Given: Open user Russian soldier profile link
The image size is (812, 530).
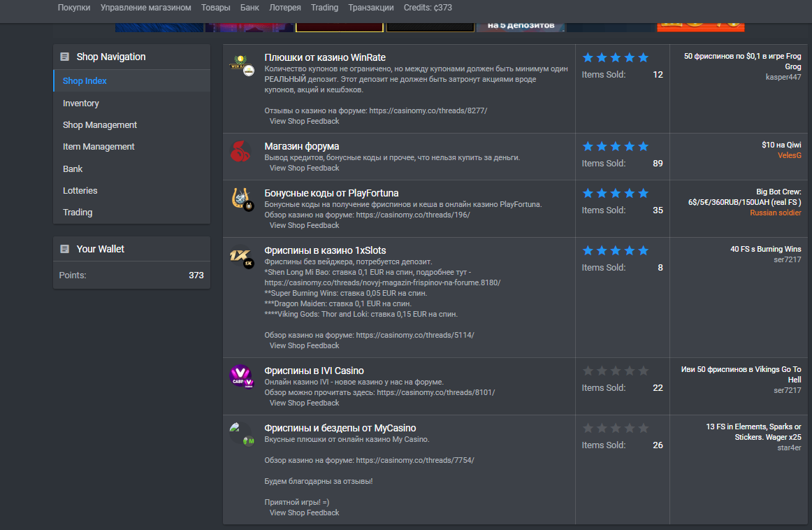Looking at the screenshot, I should [x=775, y=213].
